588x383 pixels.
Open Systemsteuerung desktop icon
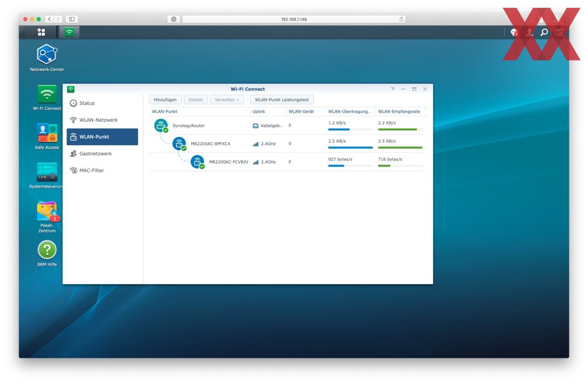47,172
